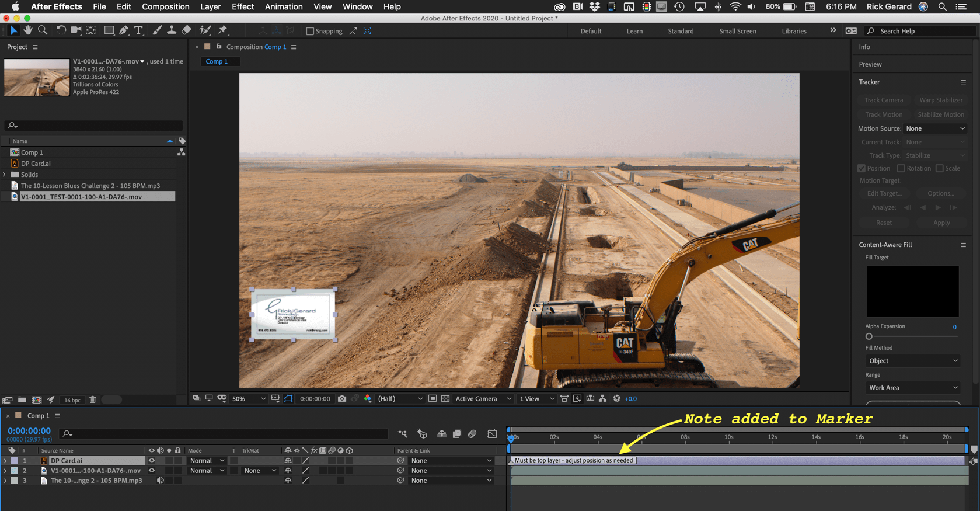The height and width of the screenshot is (511, 980).
Task: Select the Pan Behind anchor point tool
Action: point(91,30)
